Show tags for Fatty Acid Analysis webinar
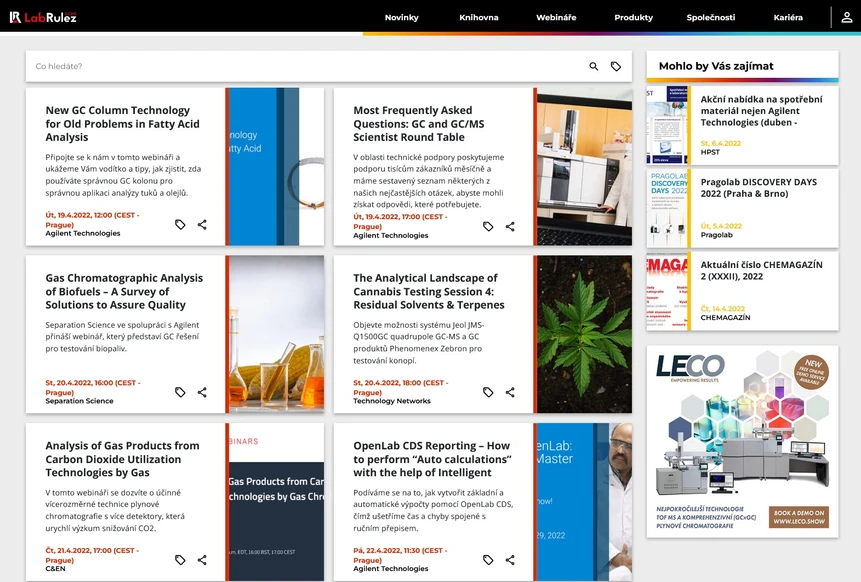 tap(180, 226)
